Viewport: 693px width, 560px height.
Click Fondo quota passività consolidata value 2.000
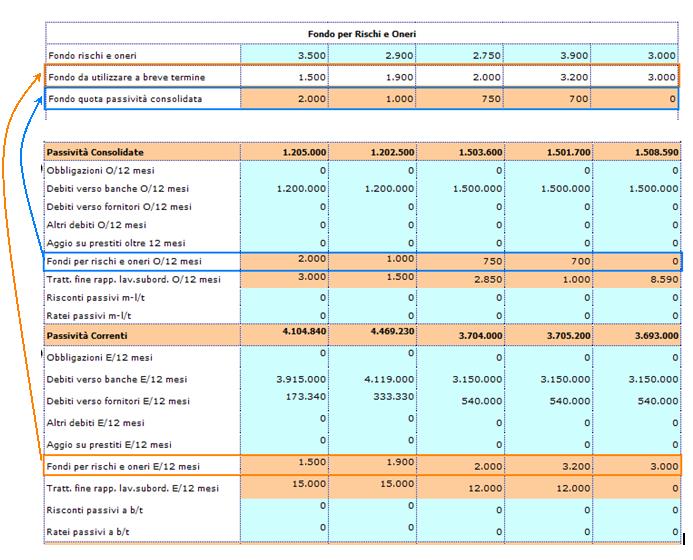(312, 99)
